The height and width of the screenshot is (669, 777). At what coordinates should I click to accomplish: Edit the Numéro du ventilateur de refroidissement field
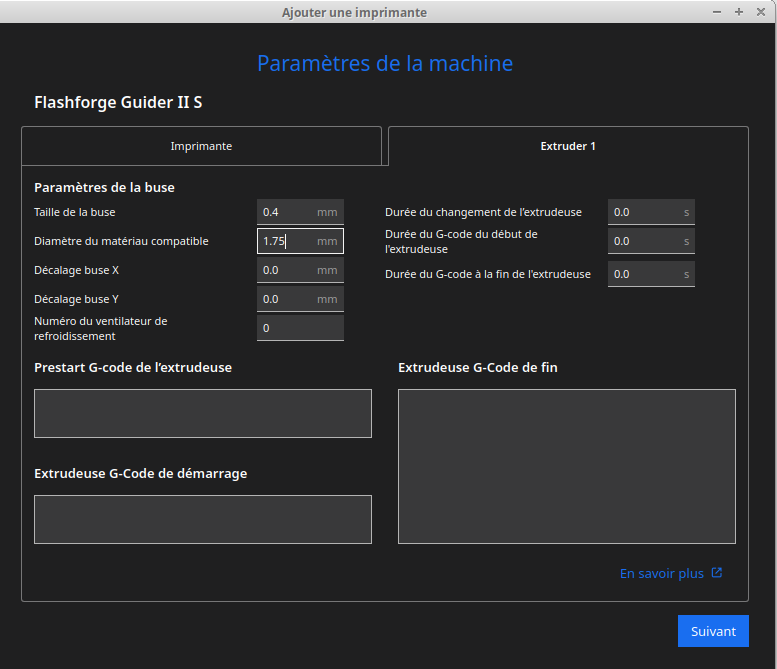click(300, 328)
